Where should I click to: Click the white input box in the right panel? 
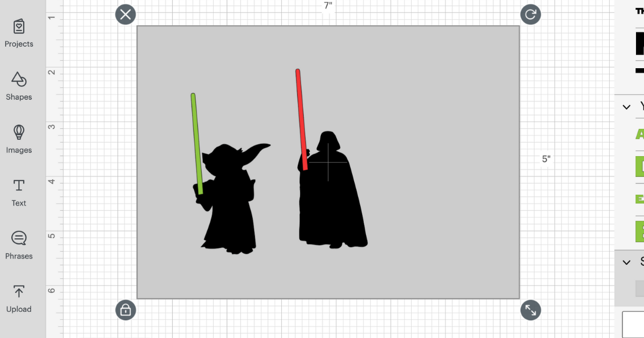[x=633, y=324]
